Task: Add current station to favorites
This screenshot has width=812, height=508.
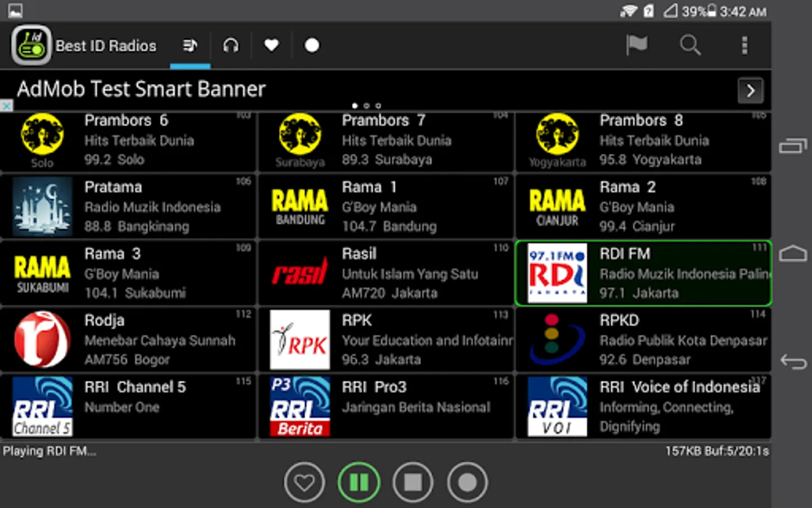Action: (x=304, y=483)
